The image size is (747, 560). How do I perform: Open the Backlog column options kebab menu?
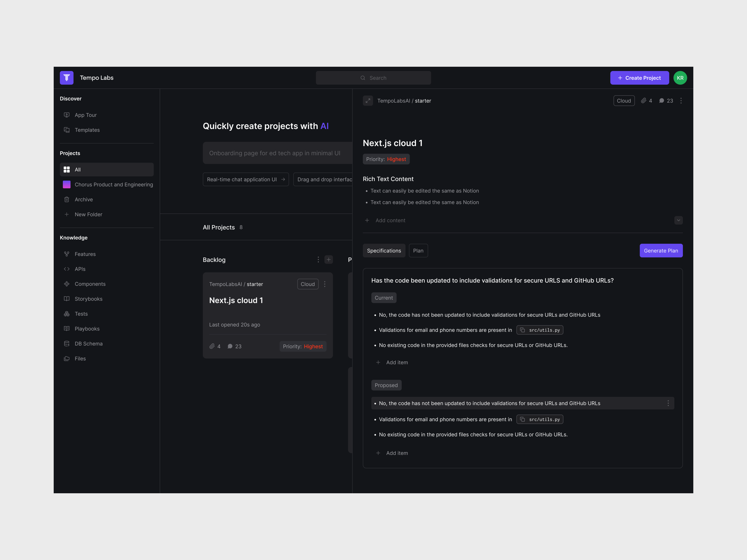(x=318, y=259)
